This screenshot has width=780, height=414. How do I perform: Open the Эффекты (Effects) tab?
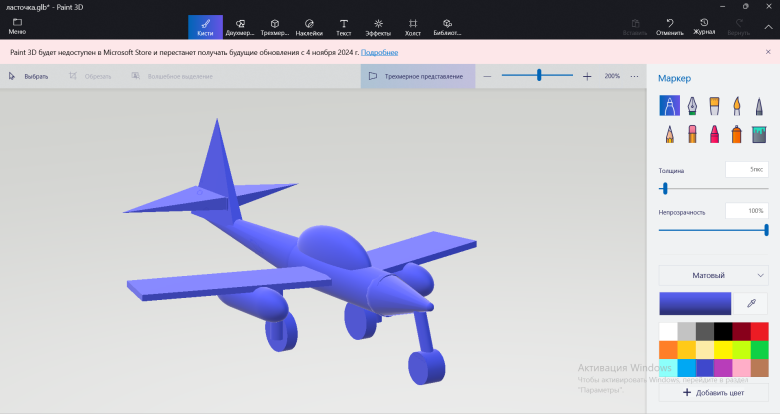tap(377, 26)
